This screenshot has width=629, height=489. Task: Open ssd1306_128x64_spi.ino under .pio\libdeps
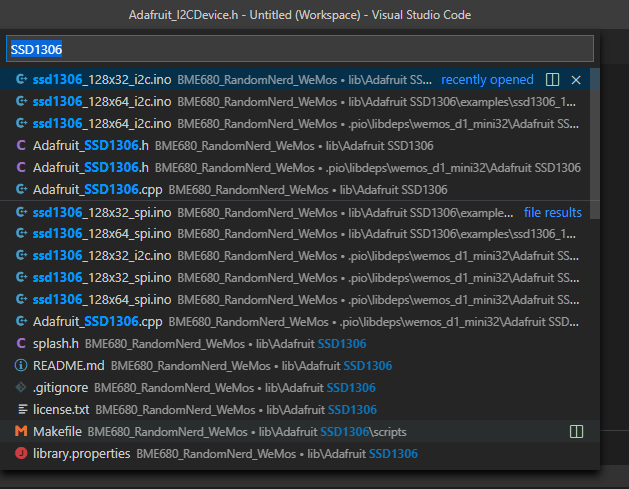tap(295, 300)
